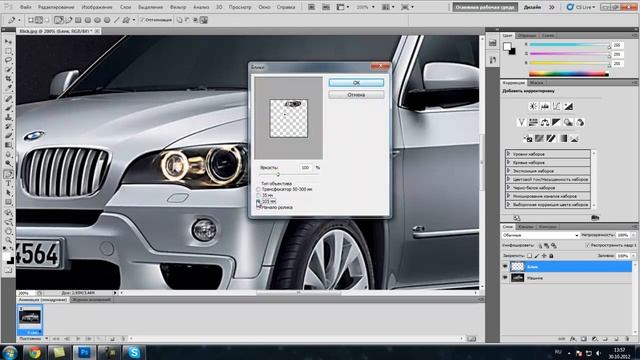The width and height of the screenshot is (640, 360).
Task: Click the brightness slider in dialog
Action: tap(278, 174)
